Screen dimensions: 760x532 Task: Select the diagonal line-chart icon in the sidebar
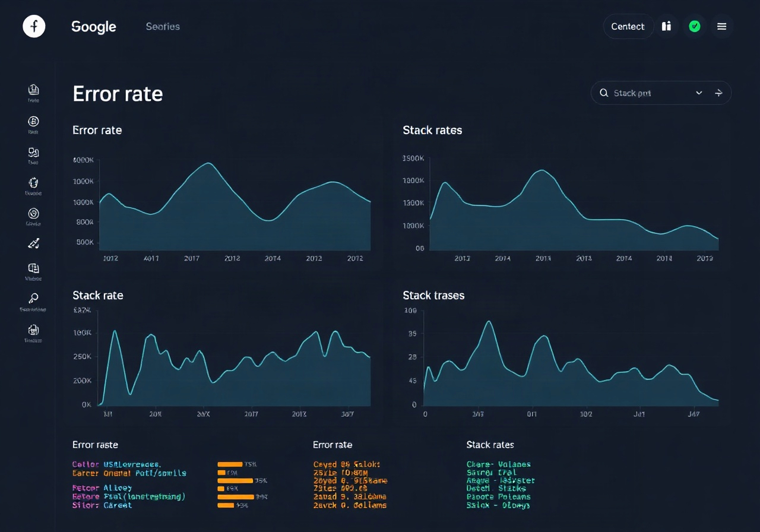point(33,243)
